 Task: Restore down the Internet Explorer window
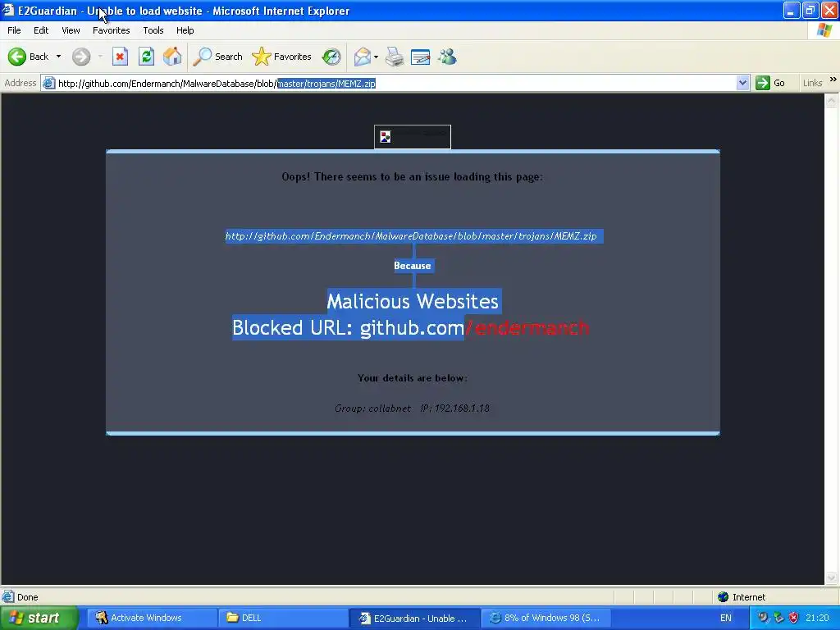(810, 10)
